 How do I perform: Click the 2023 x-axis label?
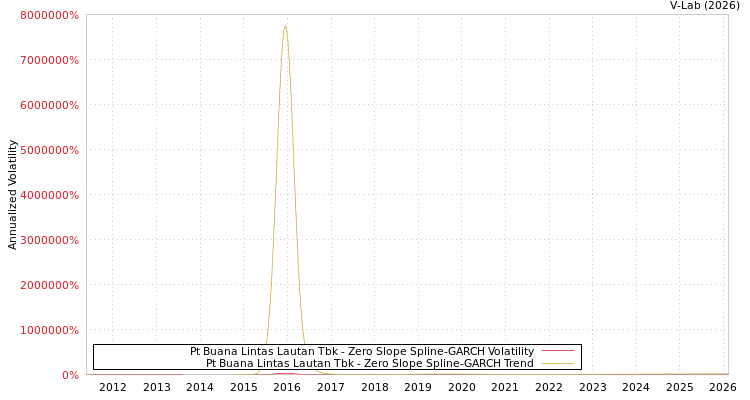pos(593,387)
